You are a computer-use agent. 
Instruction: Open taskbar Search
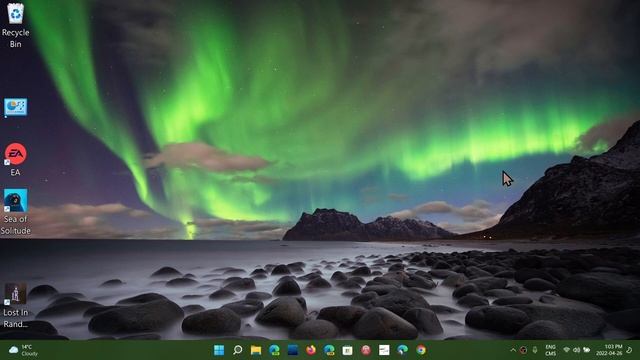[238, 350]
